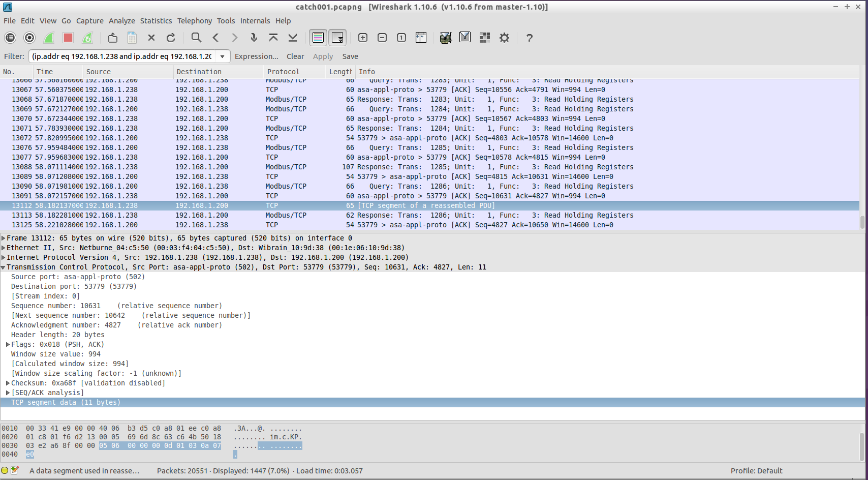The image size is (868, 480).
Task: Zoom in the packet text
Action: 363,38
